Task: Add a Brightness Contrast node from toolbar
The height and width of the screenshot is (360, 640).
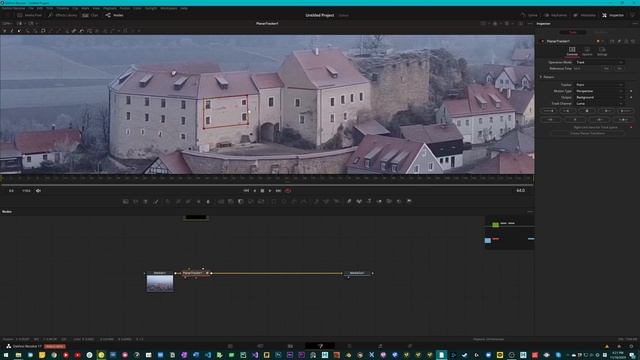Action: click(198, 201)
